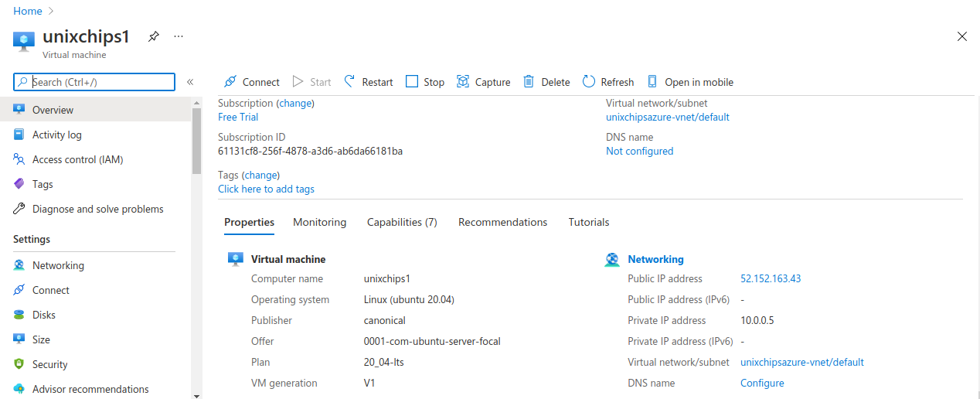
Task: Click the Connect toolbar button
Action: pos(252,82)
